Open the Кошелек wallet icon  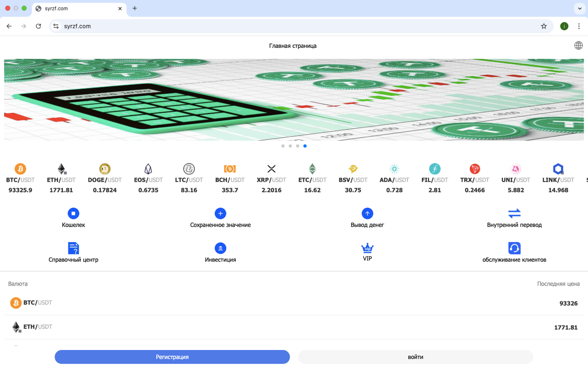pos(73,213)
